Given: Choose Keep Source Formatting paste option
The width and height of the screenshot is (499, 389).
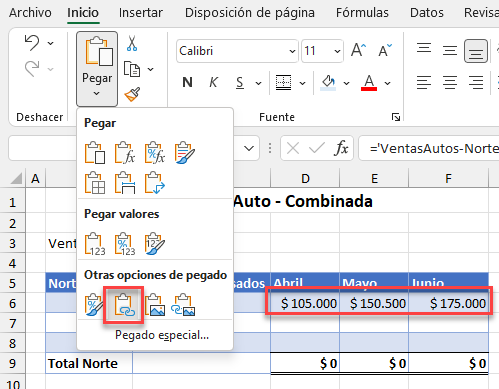Looking at the screenshot, I should click(184, 153).
